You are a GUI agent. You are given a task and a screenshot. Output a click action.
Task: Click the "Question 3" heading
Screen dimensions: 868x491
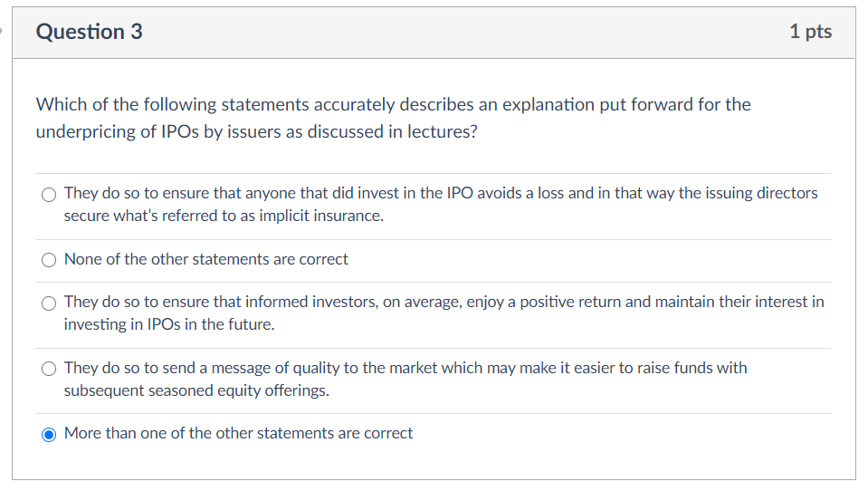click(89, 32)
